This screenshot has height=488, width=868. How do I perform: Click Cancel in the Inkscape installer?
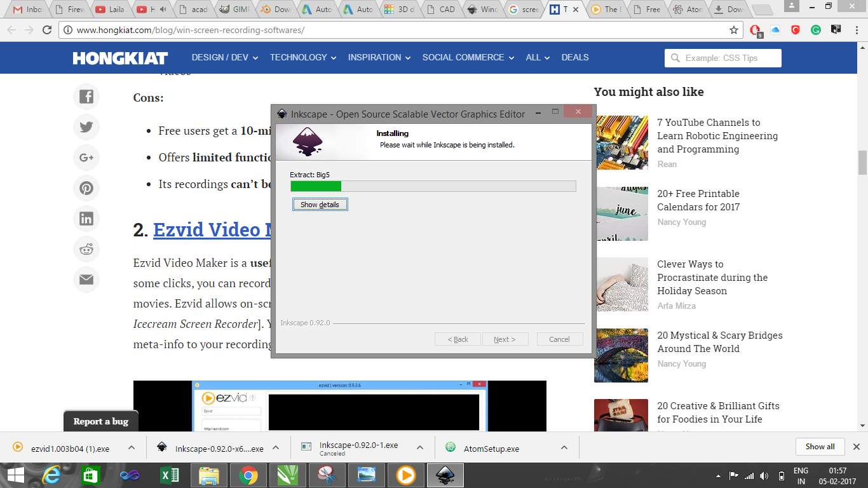pos(560,339)
